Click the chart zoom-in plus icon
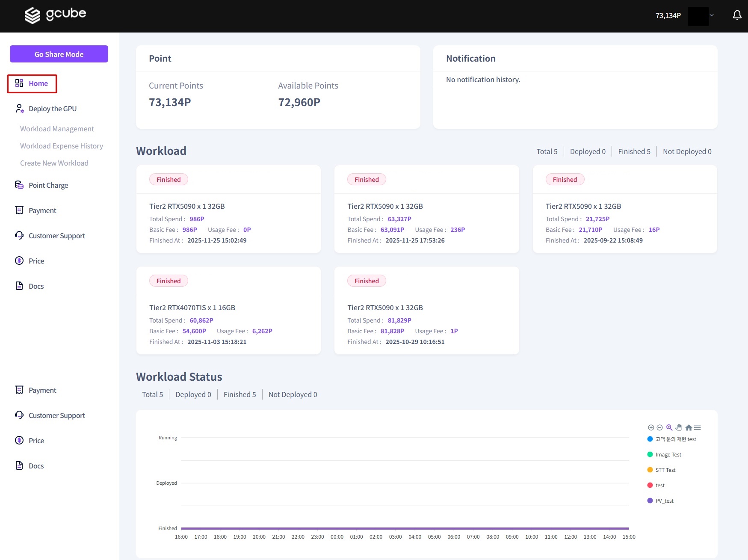 [651, 427]
